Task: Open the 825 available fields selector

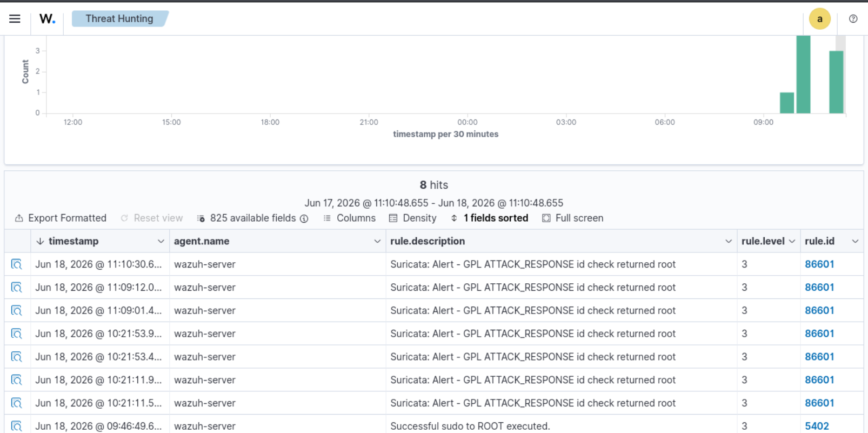Action: 248,218
